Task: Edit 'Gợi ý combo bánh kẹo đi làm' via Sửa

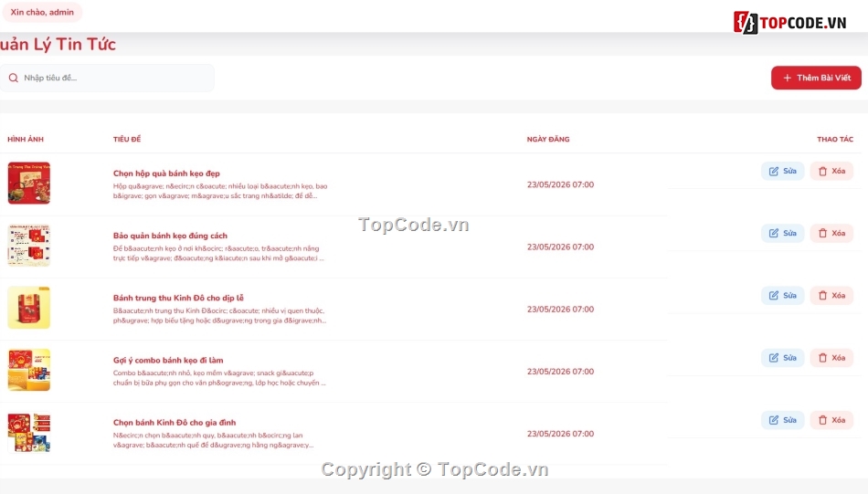Action: click(782, 358)
